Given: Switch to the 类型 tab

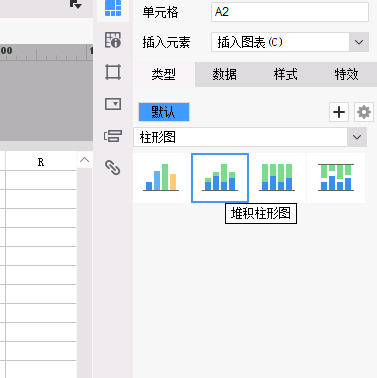Looking at the screenshot, I should pos(164,74).
